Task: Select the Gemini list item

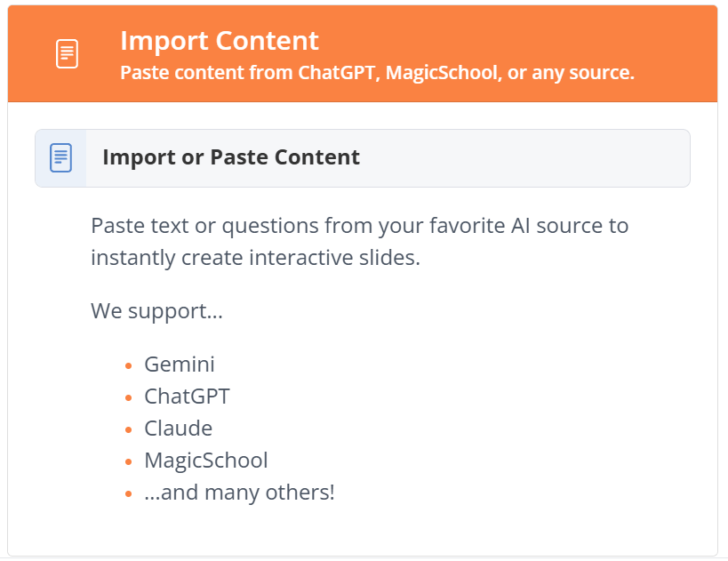Action: click(x=180, y=365)
